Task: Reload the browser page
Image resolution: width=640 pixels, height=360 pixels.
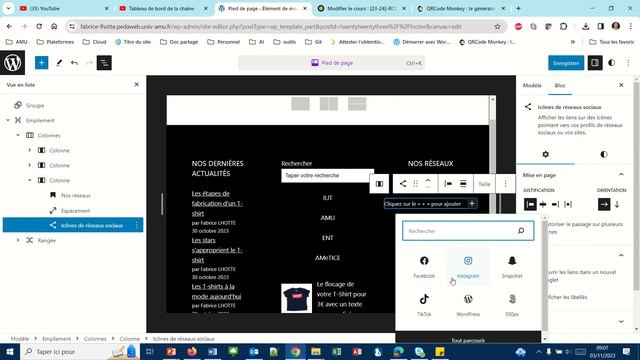Action: point(39,27)
